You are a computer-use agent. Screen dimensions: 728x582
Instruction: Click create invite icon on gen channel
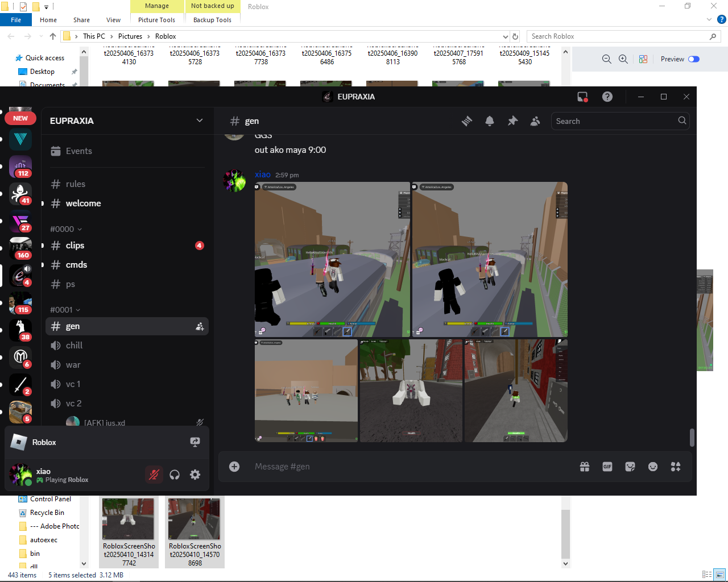(200, 326)
